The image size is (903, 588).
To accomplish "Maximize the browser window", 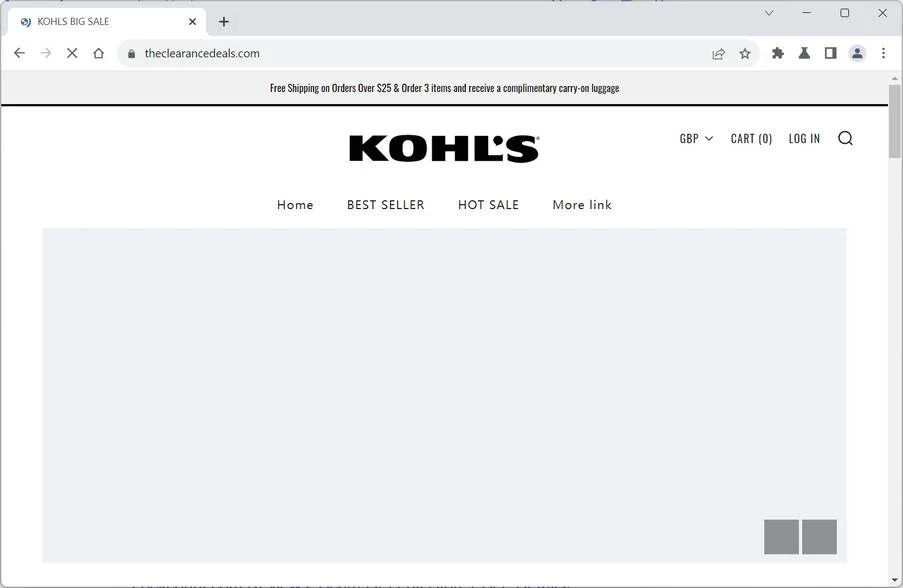I will pos(844,13).
